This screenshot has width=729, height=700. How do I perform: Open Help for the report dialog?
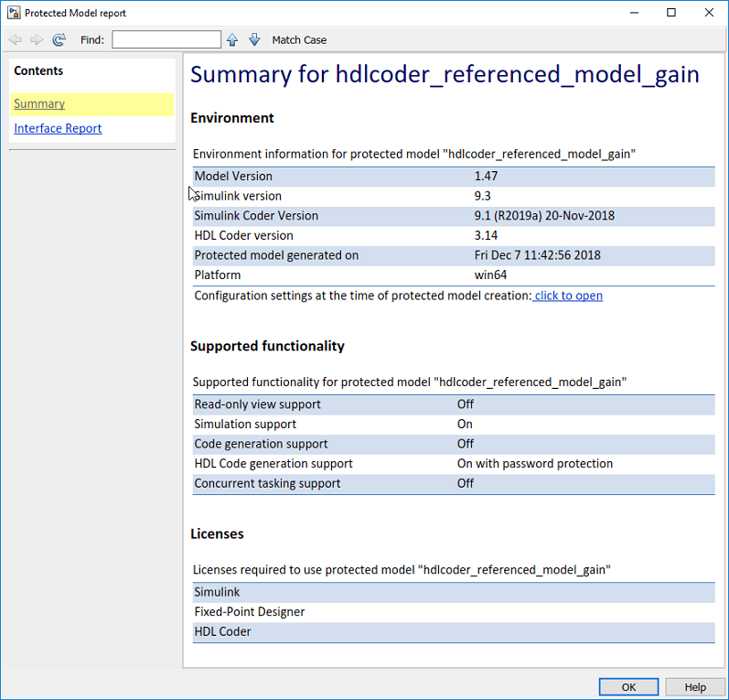coord(695,687)
